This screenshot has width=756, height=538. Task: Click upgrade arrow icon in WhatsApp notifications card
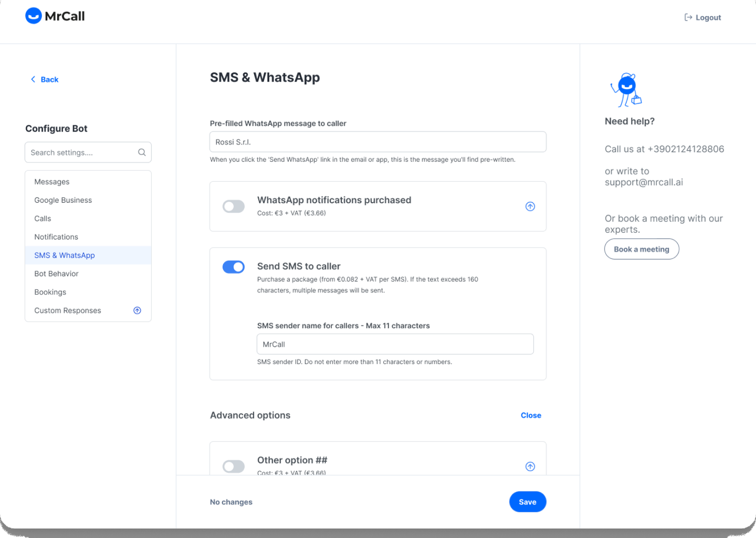click(530, 206)
